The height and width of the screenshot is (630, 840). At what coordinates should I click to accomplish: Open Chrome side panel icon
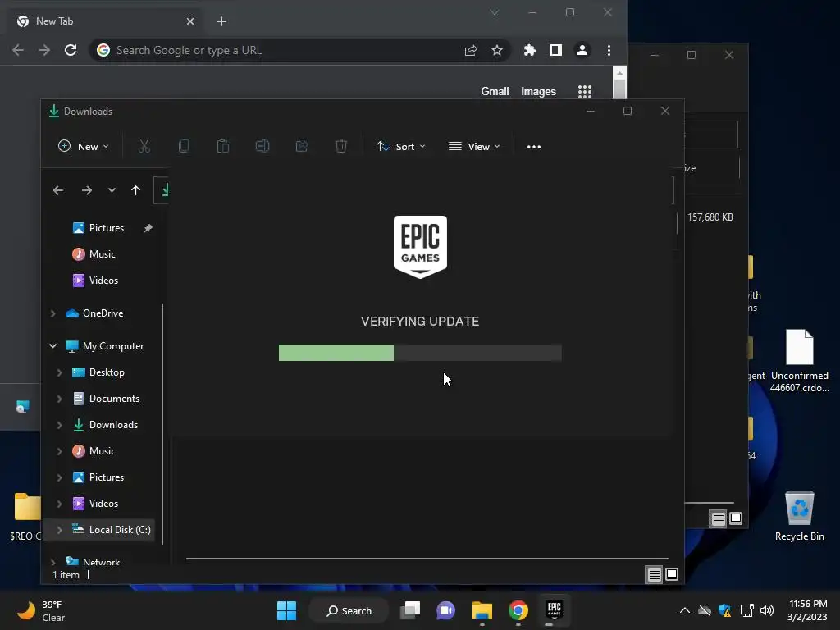pyautogui.click(x=556, y=50)
